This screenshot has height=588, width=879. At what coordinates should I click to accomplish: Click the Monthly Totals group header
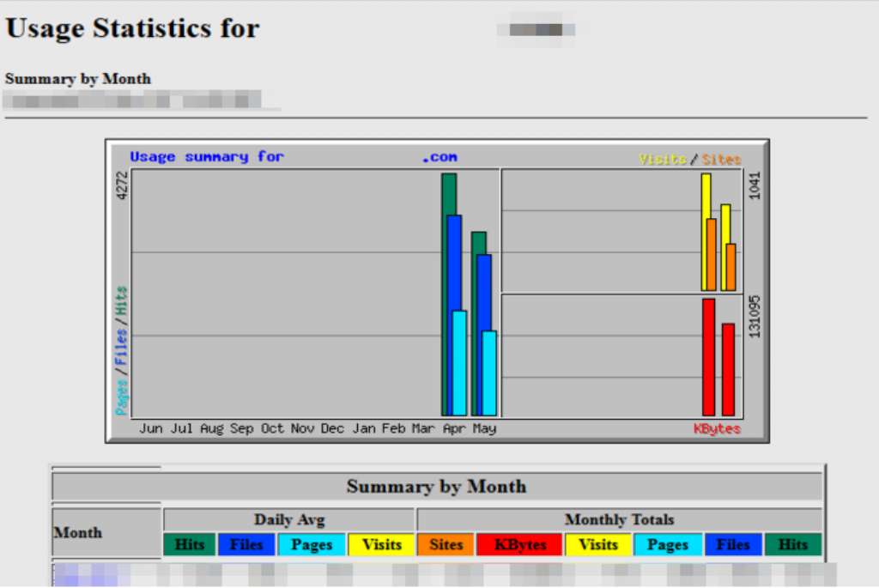point(619,519)
